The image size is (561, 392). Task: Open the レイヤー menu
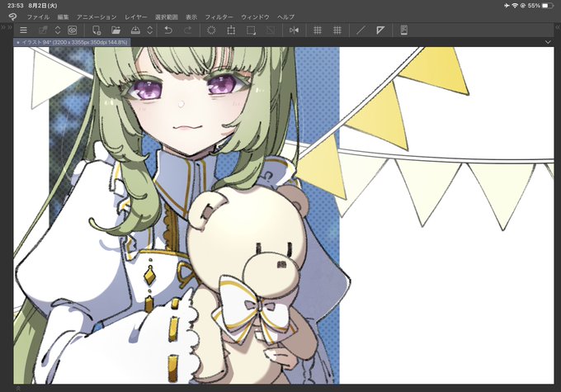(x=136, y=17)
